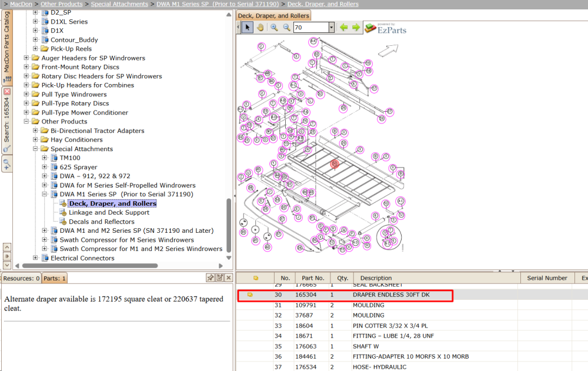The width and height of the screenshot is (588, 371).
Task: Open the Search: 165304 side tab
Action: pyautogui.click(x=7, y=120)
